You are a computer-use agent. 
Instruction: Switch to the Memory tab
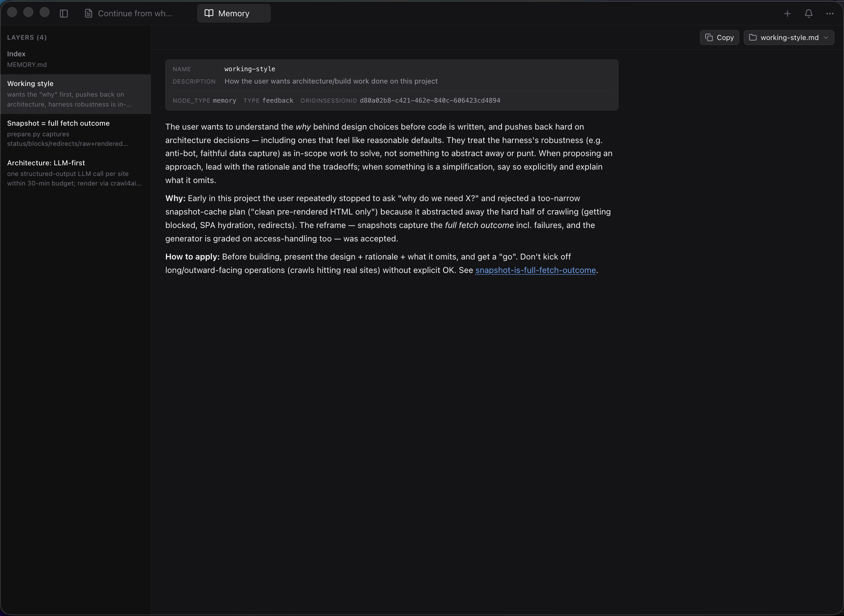coord(234,13)
